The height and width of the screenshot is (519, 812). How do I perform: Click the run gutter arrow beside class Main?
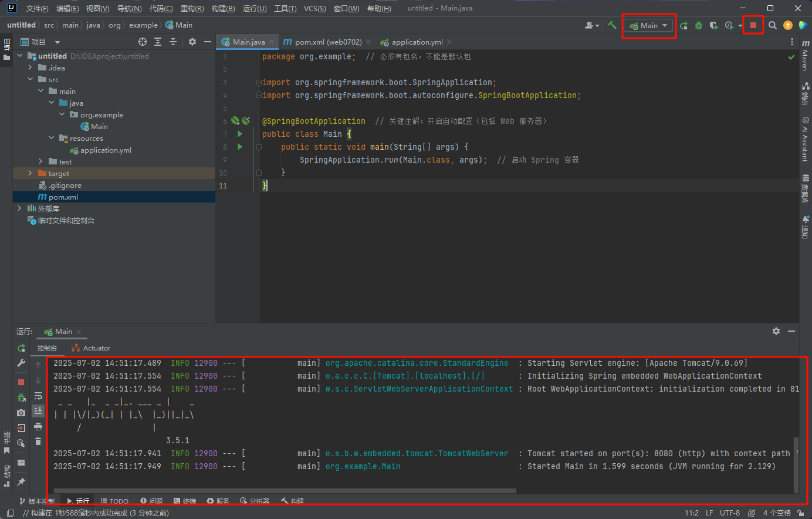(239, 134)
